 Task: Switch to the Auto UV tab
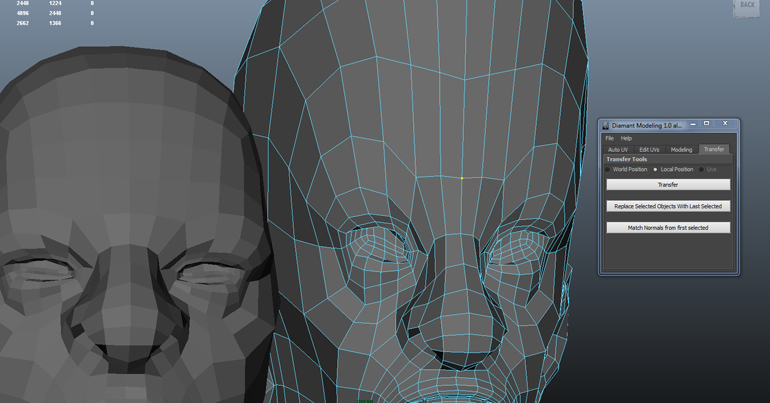(x=618, y=149)
